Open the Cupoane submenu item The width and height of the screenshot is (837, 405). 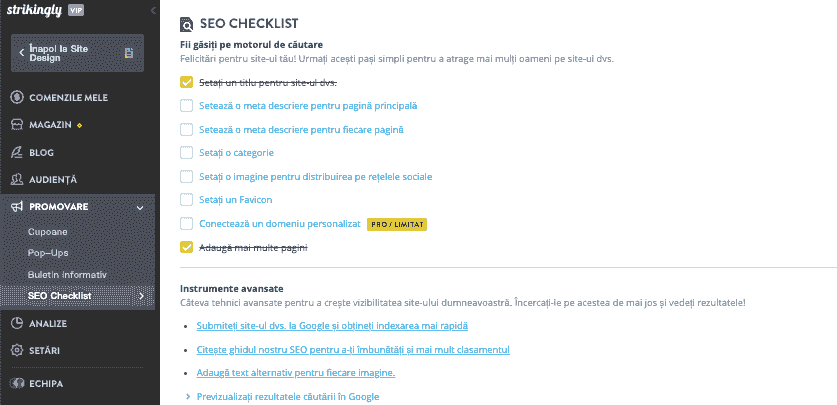point(48,232)
